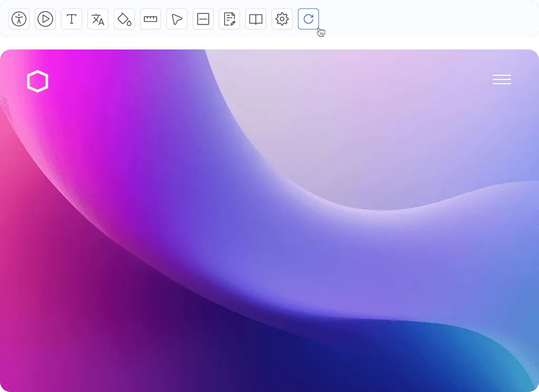
Task: Adjust widget preferences via the gear
Action: pos(282,19)
